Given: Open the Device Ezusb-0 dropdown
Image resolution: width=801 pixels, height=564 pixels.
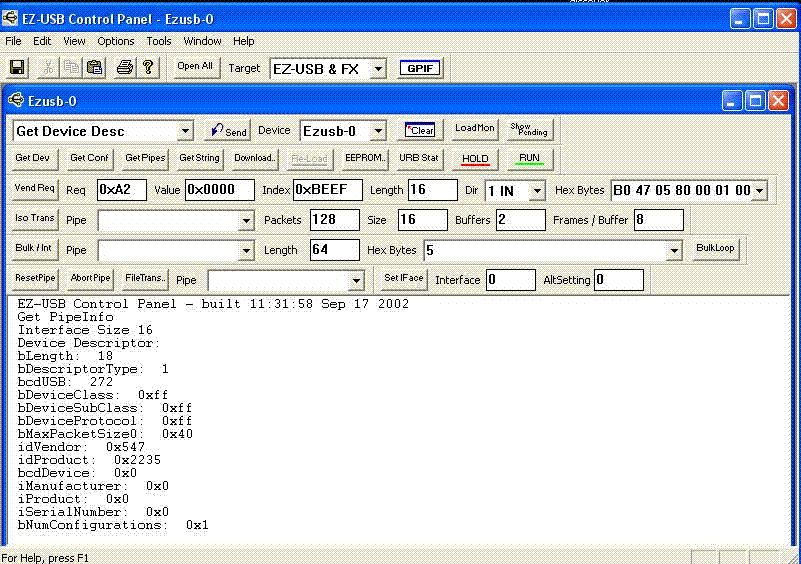Looking at the screenshot, I should (x=377, y=131).
